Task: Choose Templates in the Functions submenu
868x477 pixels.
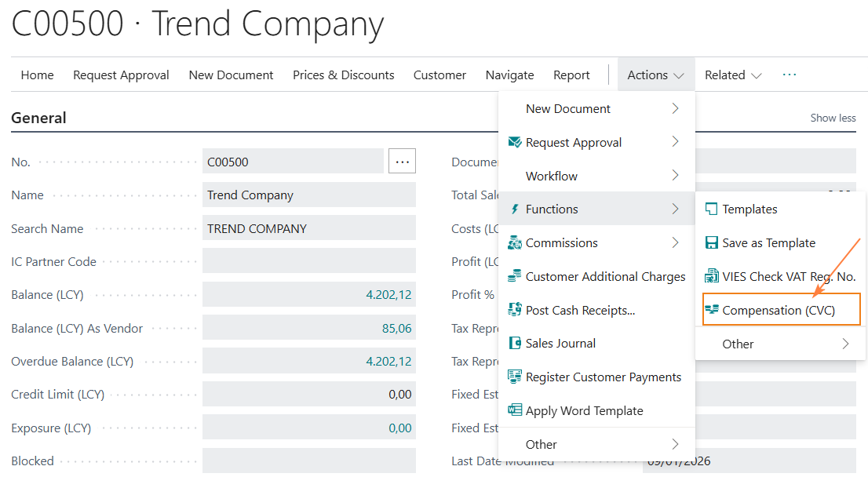Action: click(x=749, y=209)
